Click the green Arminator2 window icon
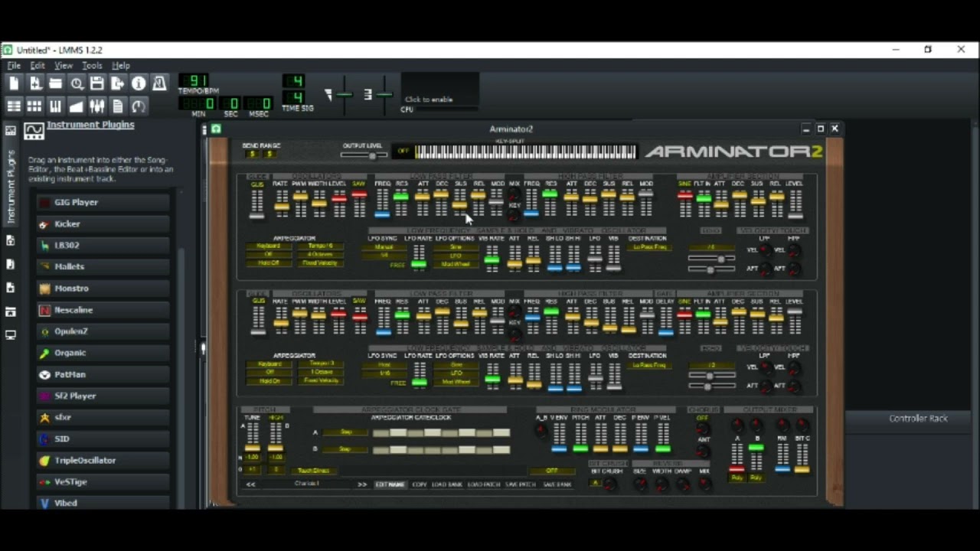 (216, 129)
